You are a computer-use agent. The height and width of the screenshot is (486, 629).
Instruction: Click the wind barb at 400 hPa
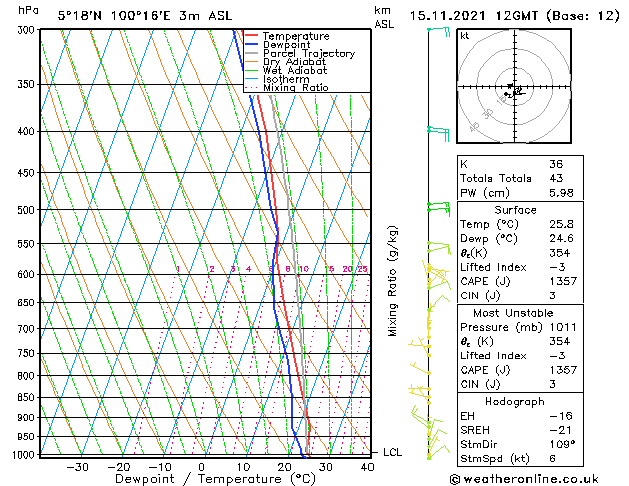[x=438, y=134]
